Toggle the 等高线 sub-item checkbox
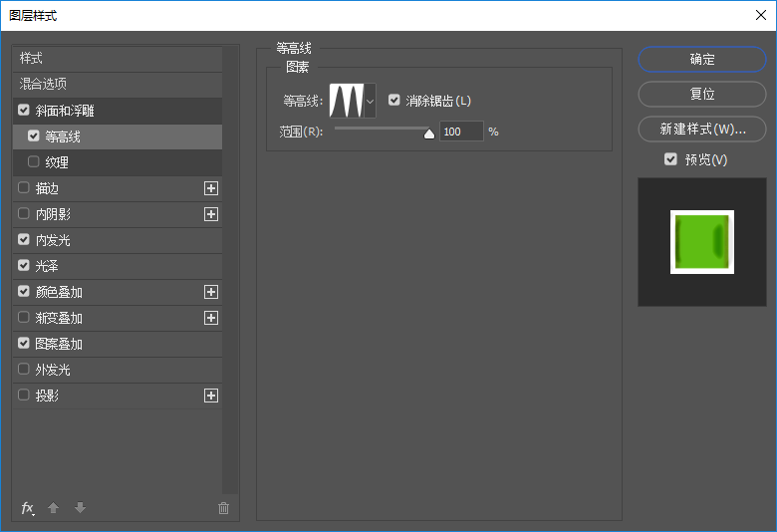Viewport: 777px width, 532px height. (x=34, y=135)
